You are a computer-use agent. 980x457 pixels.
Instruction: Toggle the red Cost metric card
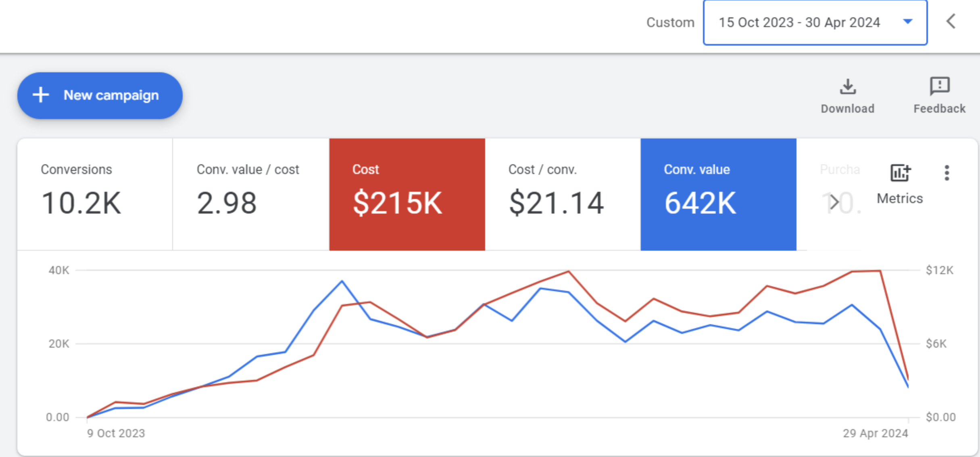pos(407,194)
